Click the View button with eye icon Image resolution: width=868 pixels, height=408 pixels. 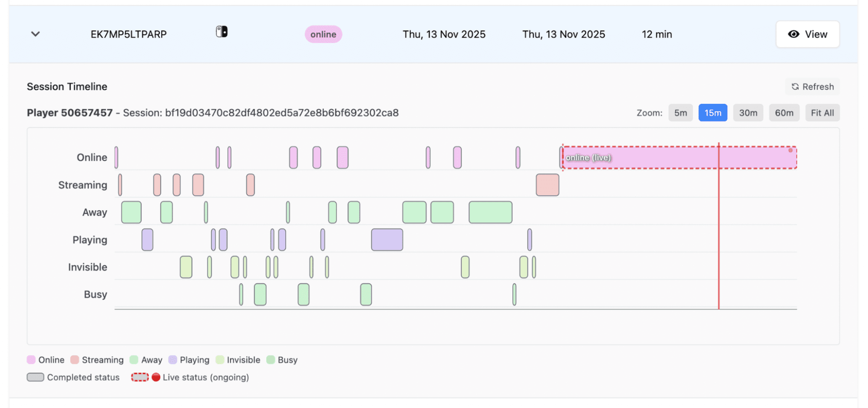(807, 34)
